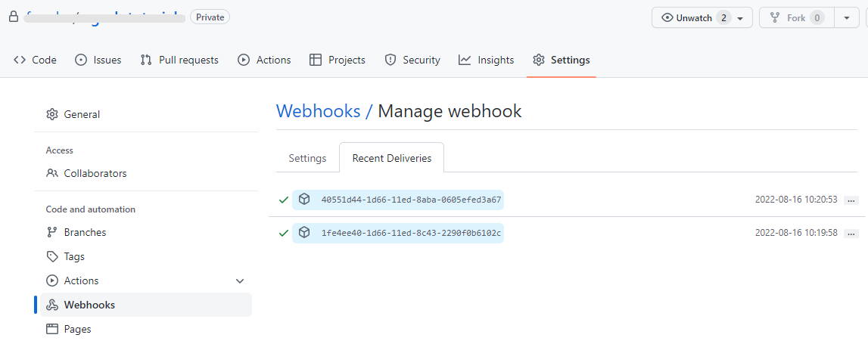Open the dropdown arrow beside Fork
The image size is (868, 344).
pyautogui.click(x=847, y=17)
